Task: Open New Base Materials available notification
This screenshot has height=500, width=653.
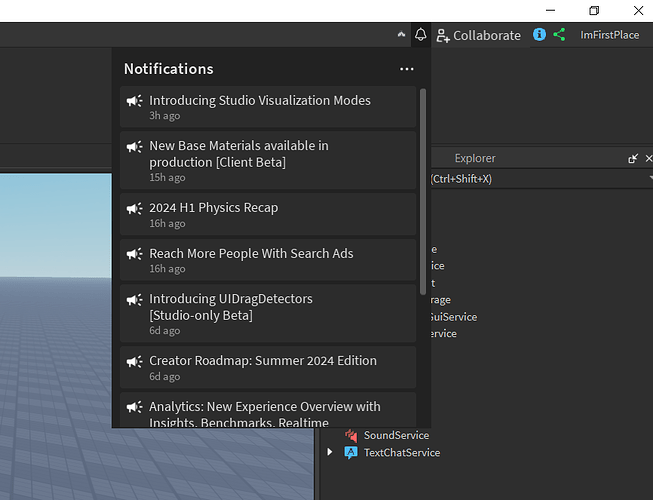Action: pos(268,160)
